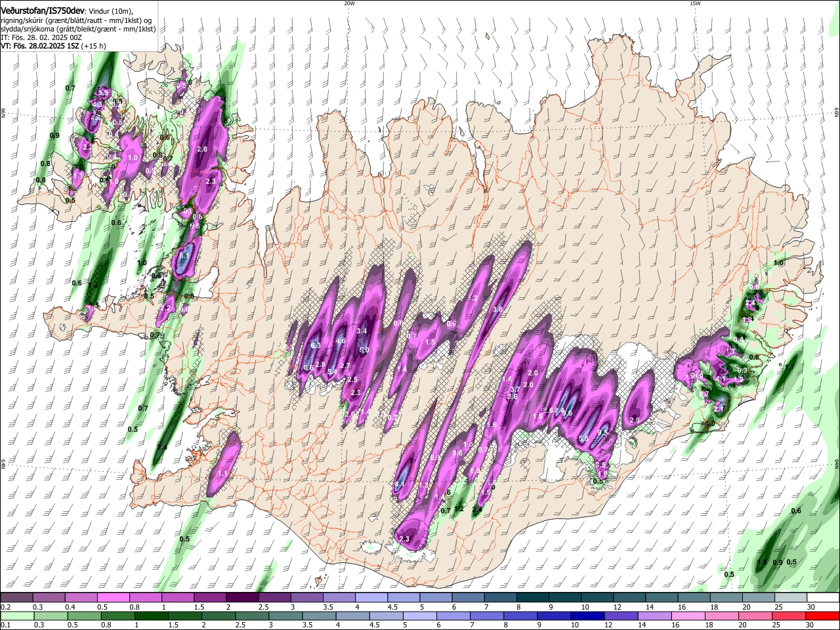
Task: Click the '1.8' rainfall value offshore
Action: coord(762,562)
